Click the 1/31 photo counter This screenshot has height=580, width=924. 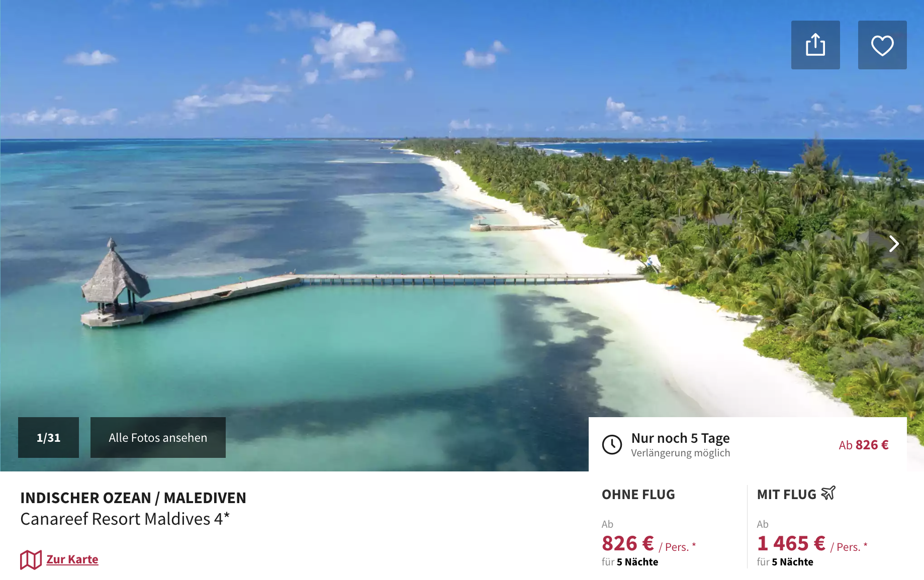[48, 437]
